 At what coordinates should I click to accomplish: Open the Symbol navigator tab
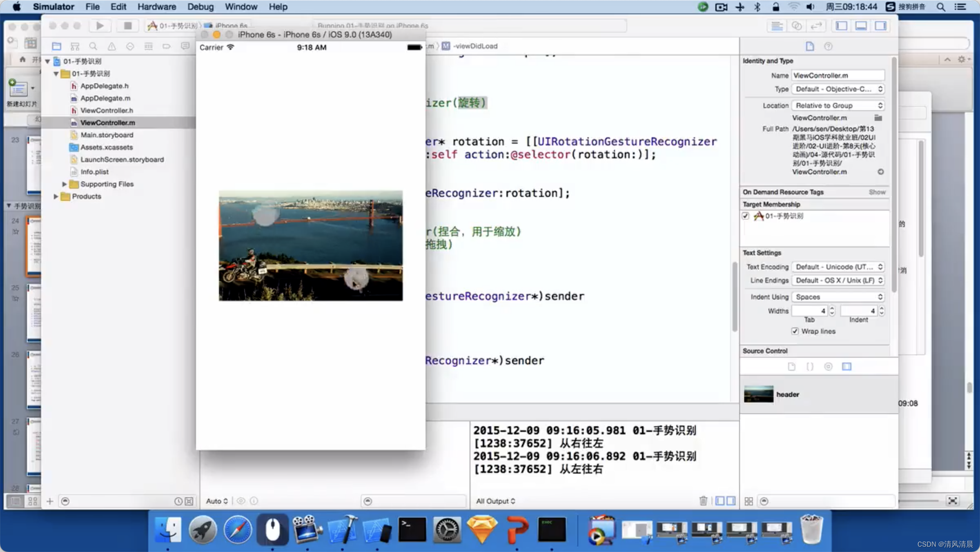pyautogui.click(x=75, y=46)
